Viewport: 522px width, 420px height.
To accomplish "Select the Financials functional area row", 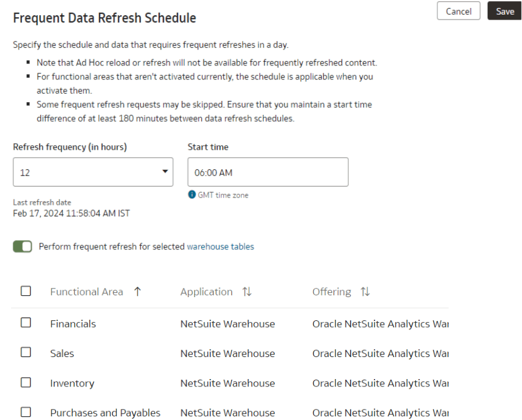I will 229,323.
